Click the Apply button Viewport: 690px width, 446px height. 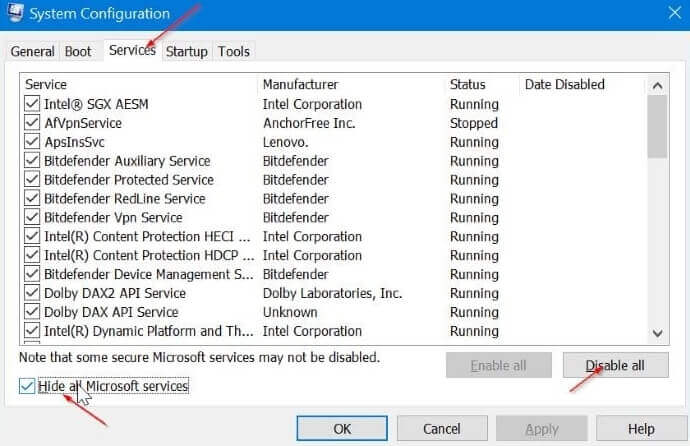tap(542, 428)
